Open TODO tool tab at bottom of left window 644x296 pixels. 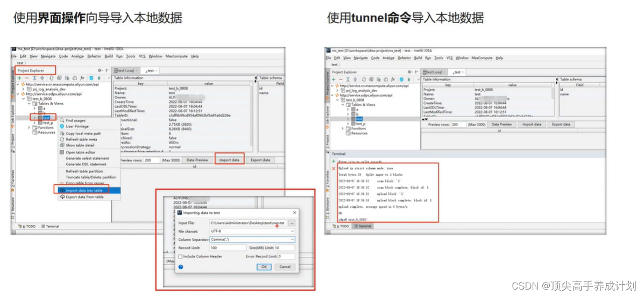pos(27,226)
